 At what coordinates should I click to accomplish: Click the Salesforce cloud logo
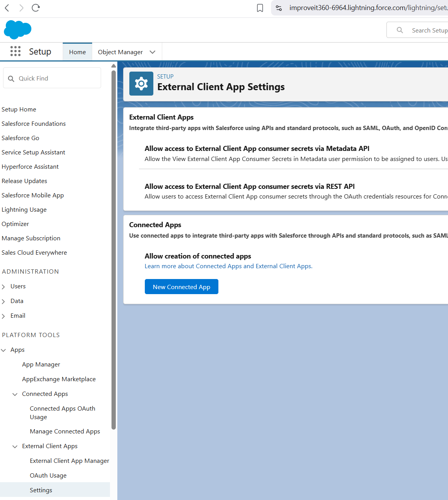tap(17, 30)
